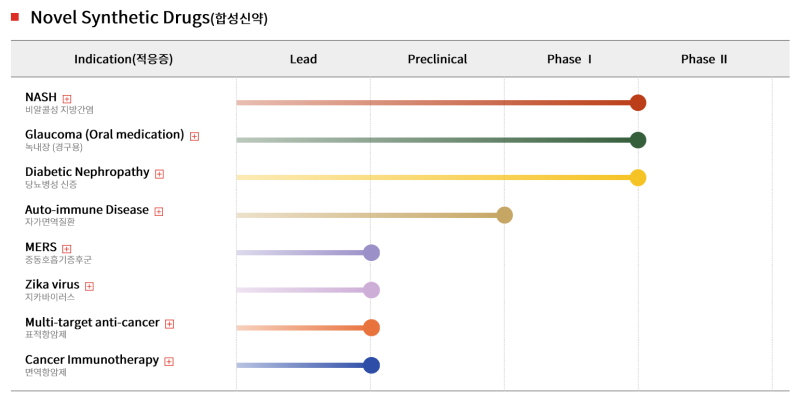Image resolution: width=800 pixels, height=398 pixels.
Task: Click the Preclinical column header
Action: coord(437,59)
